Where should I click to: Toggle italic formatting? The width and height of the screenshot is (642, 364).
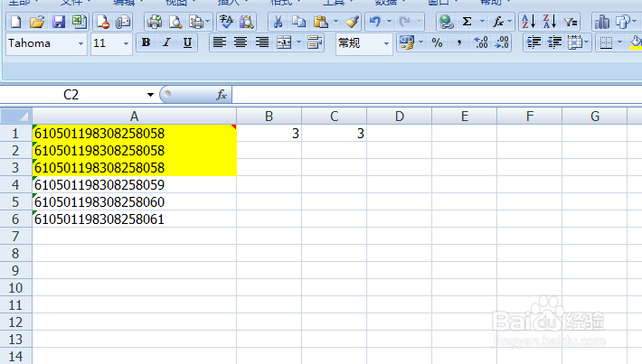(166, 42)
